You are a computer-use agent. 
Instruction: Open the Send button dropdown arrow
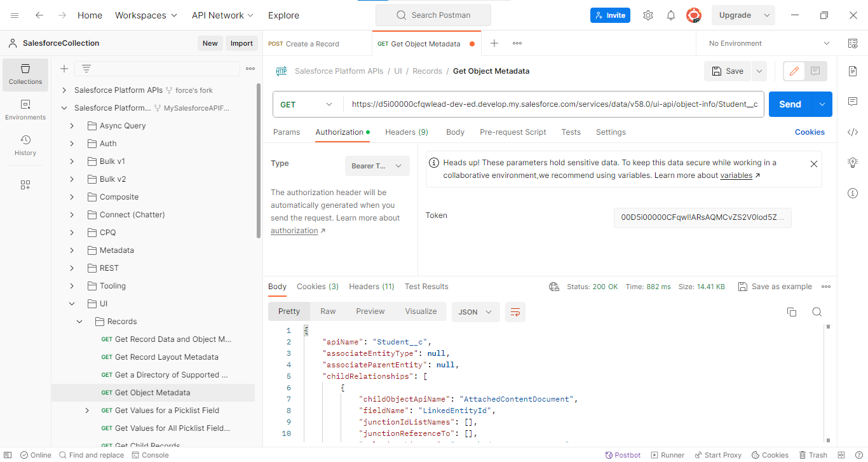tap(822, 104)
